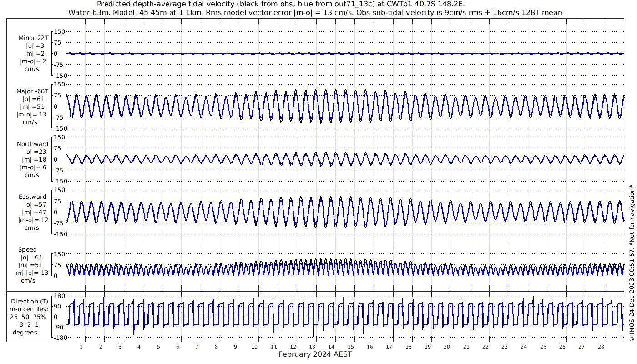Select the 'Speed' panel label
This screenshot has width=637, height=364.
[x=27, y=250]
